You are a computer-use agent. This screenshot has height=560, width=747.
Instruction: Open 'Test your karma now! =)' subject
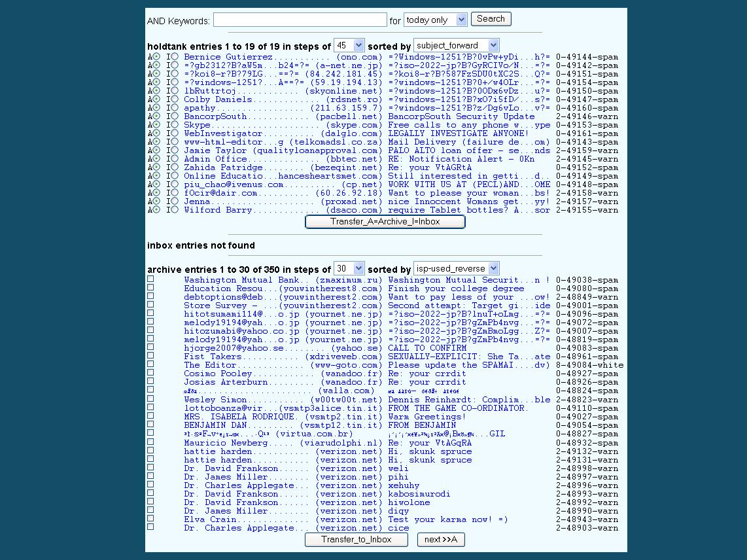coord(448,519)
